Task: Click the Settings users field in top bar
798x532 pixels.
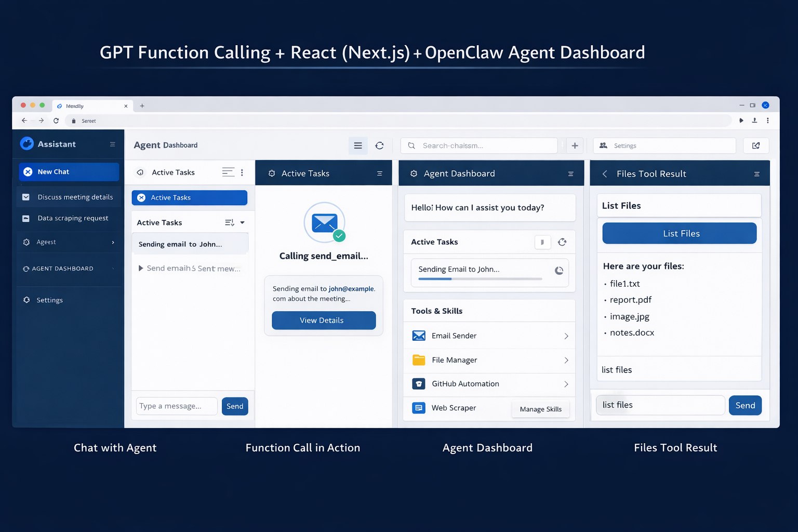Action: (664, 145)
